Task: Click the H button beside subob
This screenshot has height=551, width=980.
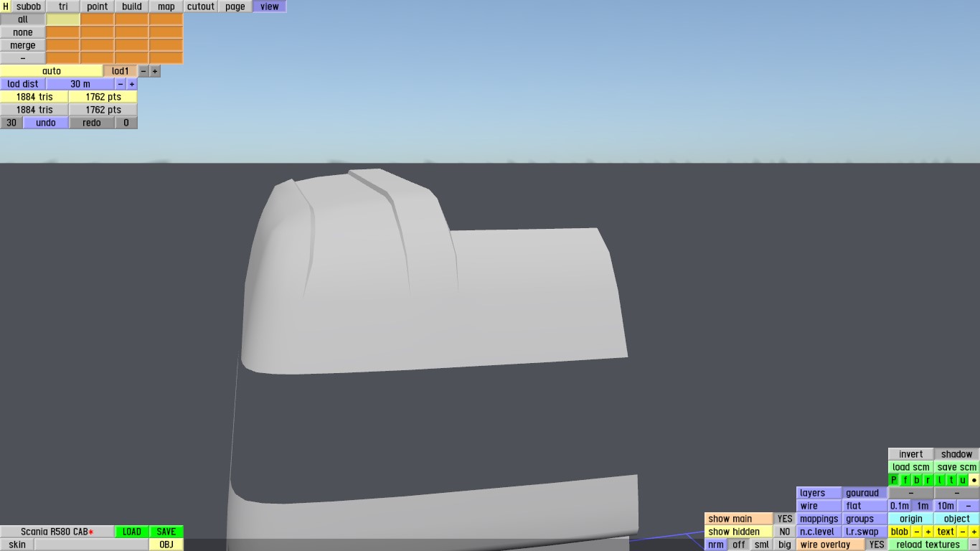Action: 6,6
